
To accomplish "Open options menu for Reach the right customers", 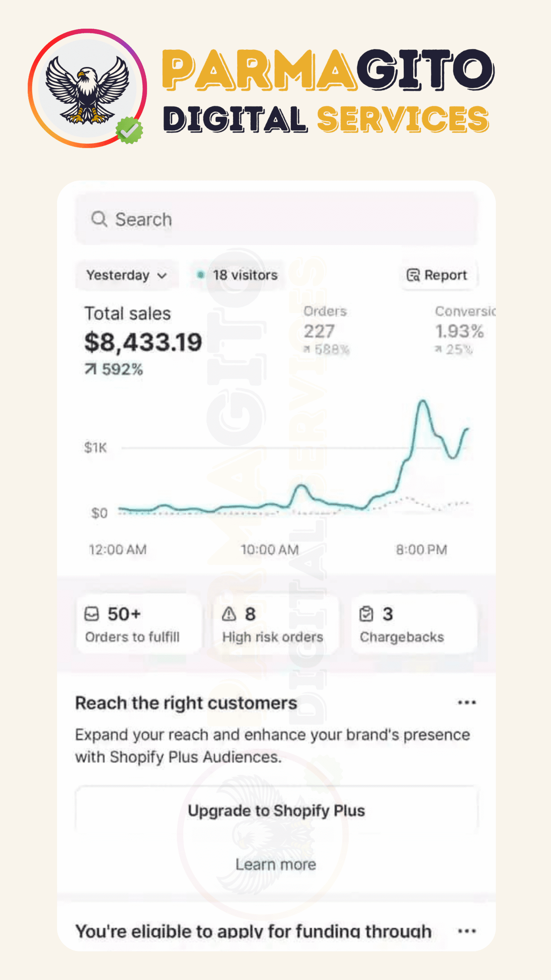I will tap(467, 702).
